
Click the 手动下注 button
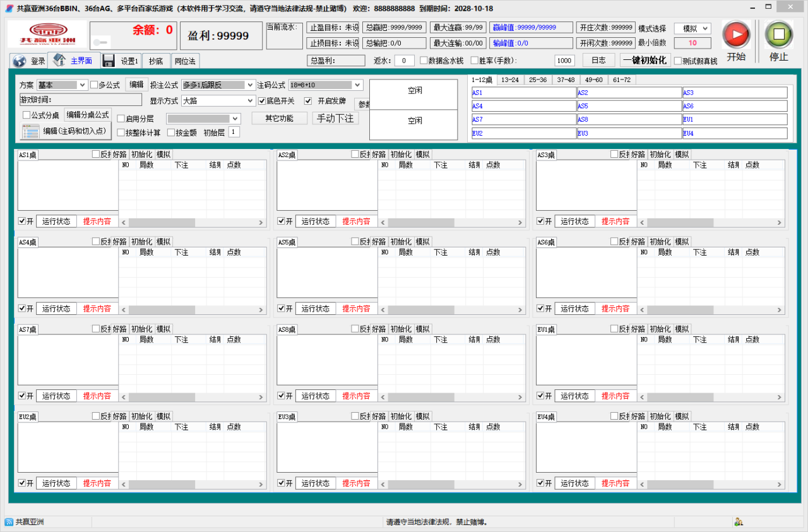[x=335, y=118]
